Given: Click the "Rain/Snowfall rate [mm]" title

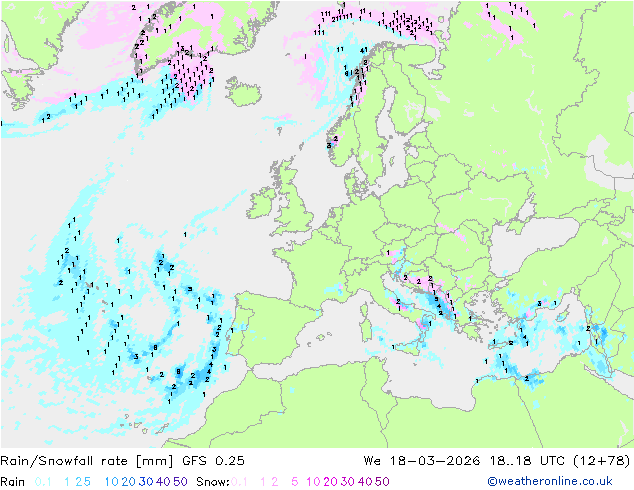Looking at the screenshot, I should click(87, 461).
